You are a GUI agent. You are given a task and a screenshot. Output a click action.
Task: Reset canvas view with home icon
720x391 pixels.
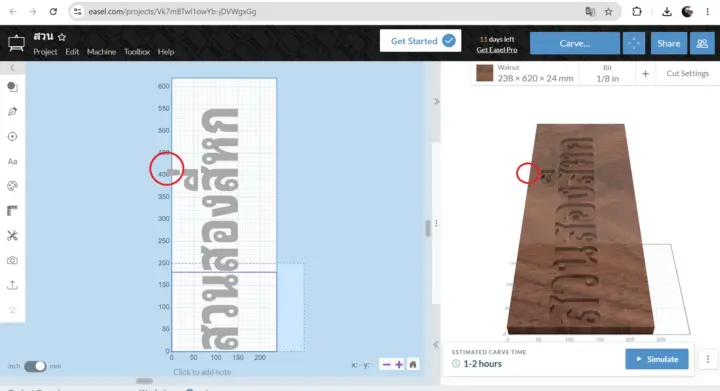pos(413,364)
